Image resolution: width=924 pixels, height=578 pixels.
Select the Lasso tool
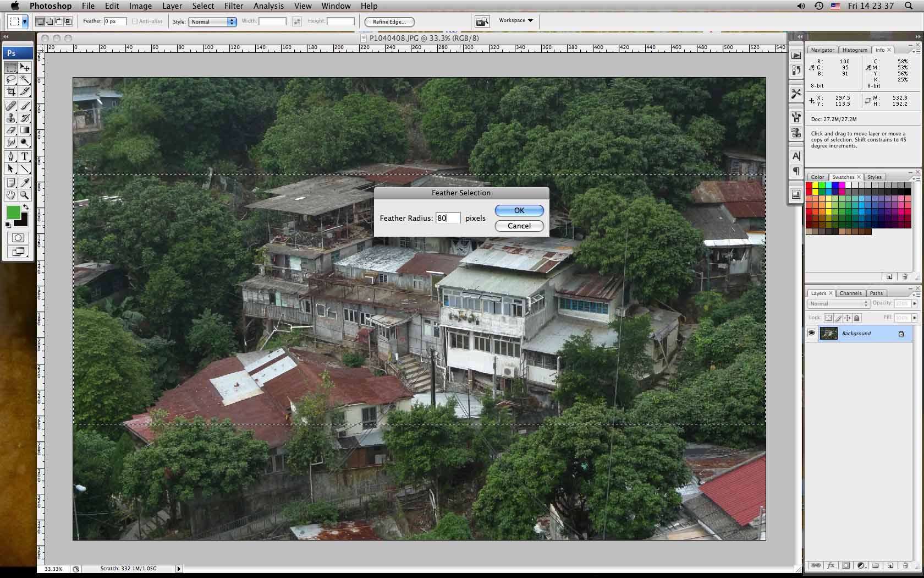tap(11, 79)
